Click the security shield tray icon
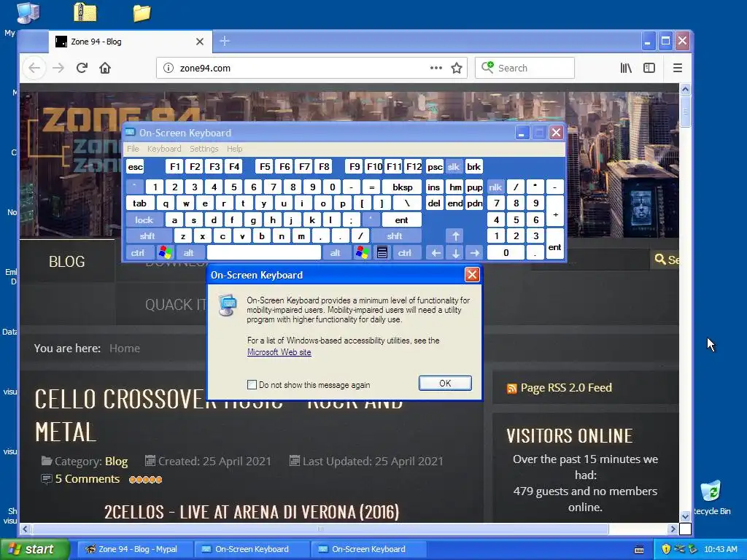 point(665,549)
